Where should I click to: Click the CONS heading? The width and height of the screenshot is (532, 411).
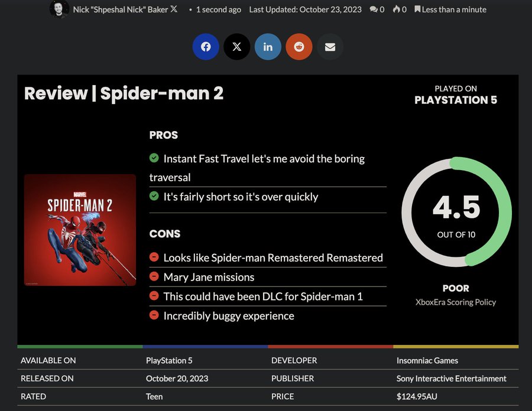point(165,234)
